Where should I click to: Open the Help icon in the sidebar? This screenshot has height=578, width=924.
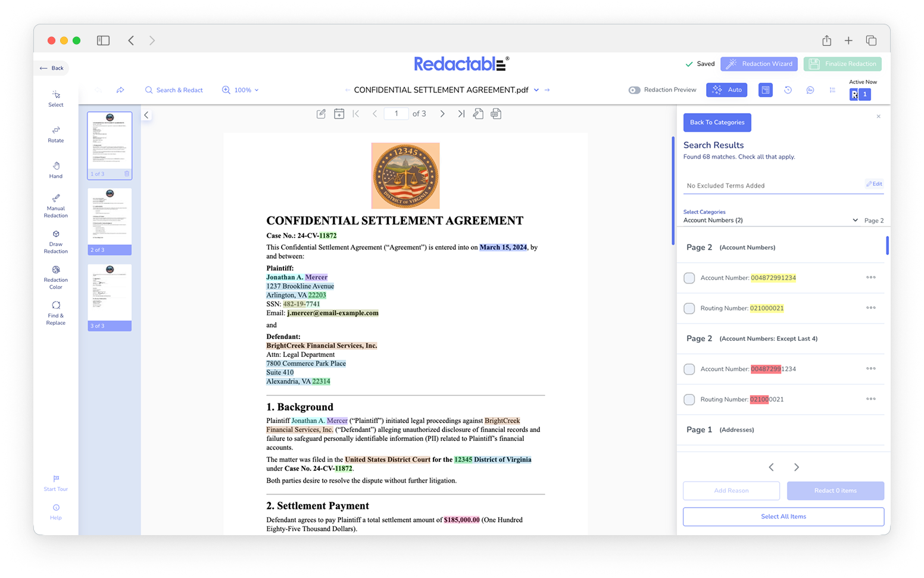(56, 512)
